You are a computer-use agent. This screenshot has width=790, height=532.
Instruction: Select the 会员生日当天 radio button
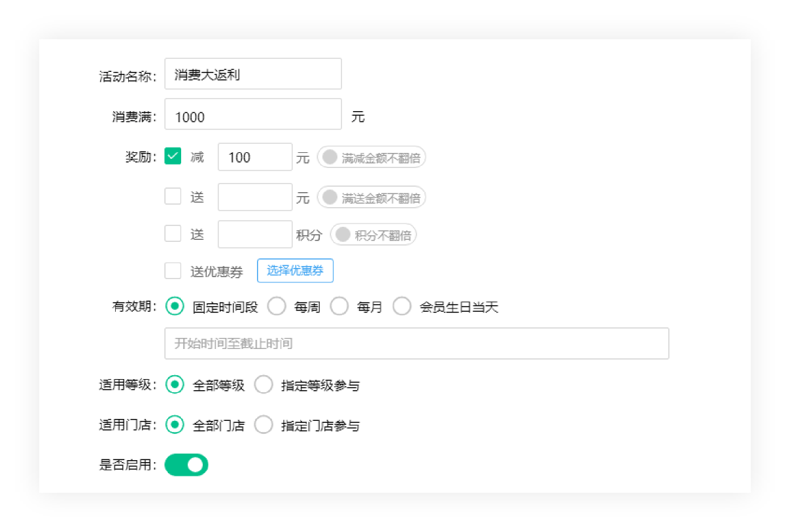(x=402, y=307)
